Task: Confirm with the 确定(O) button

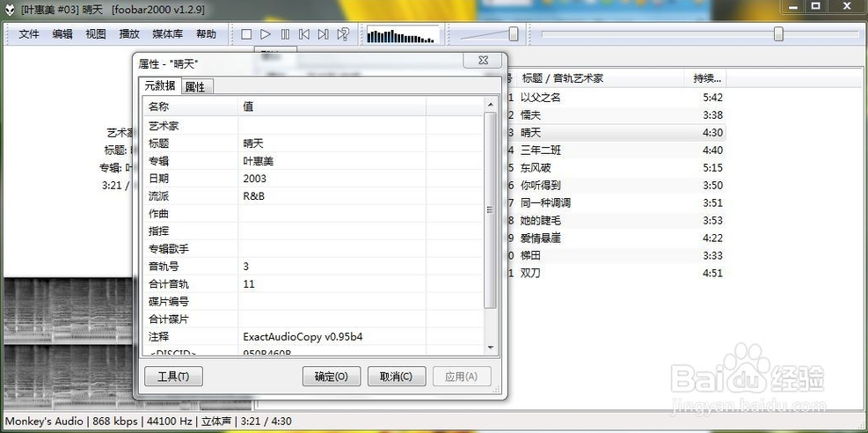Action: [x=332, y=377]
